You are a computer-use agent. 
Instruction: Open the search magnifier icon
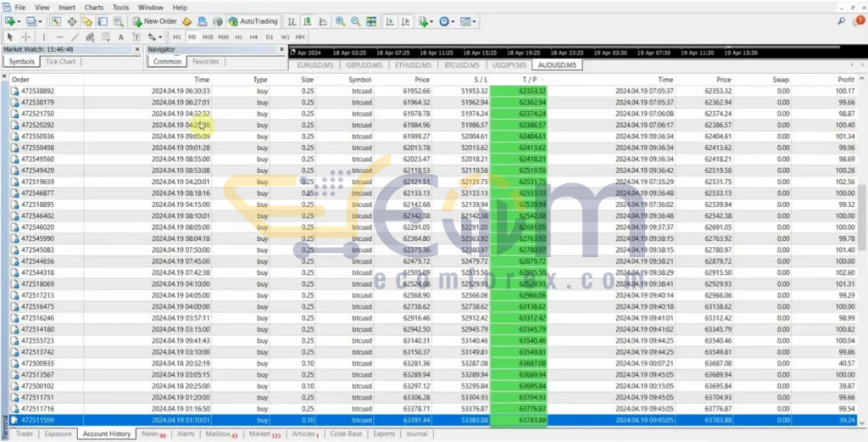click(842, 21)
